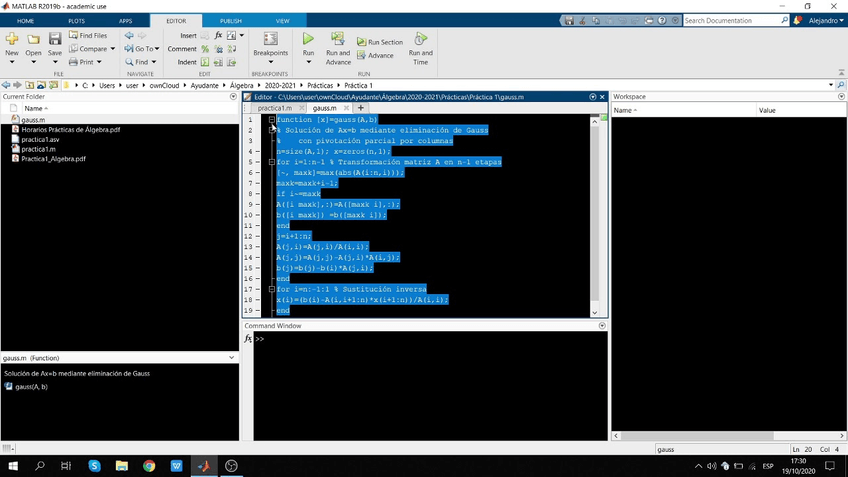Collapse the for loop fold on line 17
848x477 pixels.
coord(272,289)
